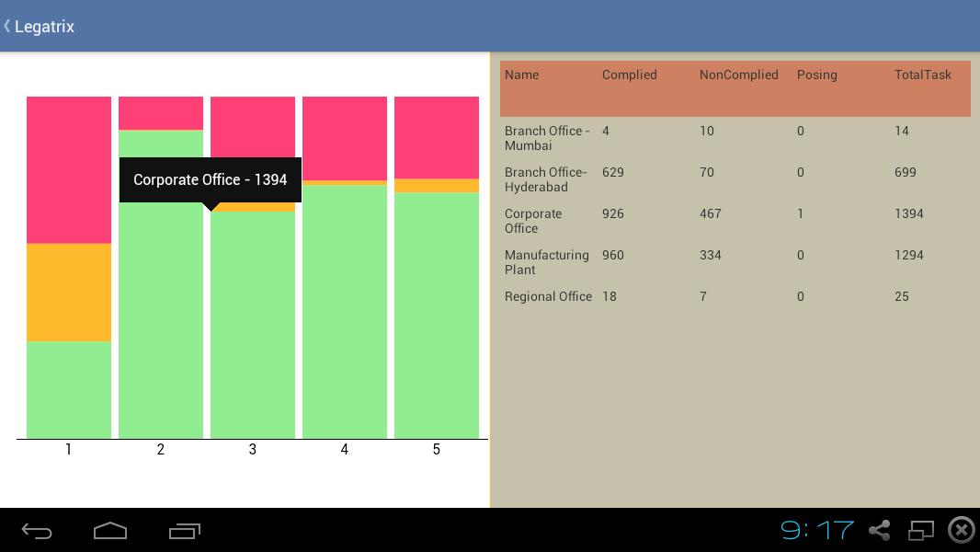Tap x-axis label 4

point(345,450)
